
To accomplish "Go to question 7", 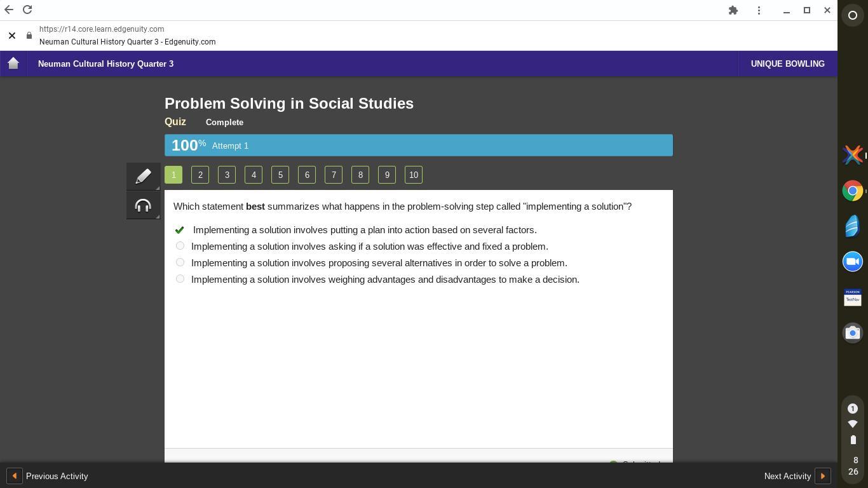I will [x=334, y=175].
